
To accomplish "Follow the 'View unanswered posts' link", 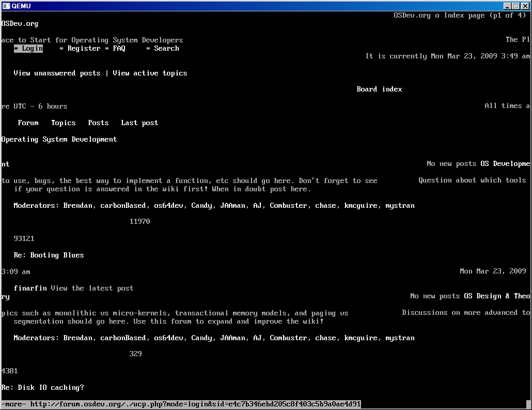I will [x=57, y=73].
